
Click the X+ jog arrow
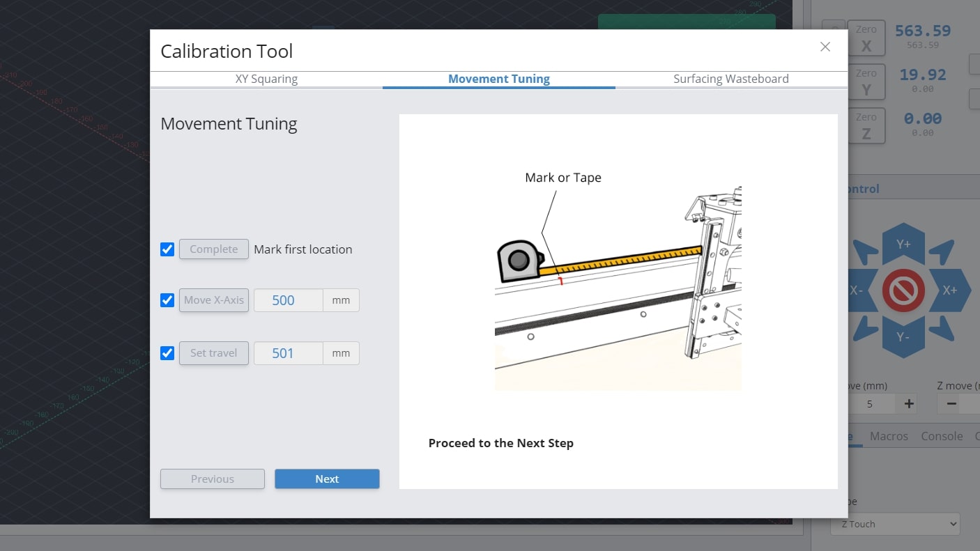949,290
